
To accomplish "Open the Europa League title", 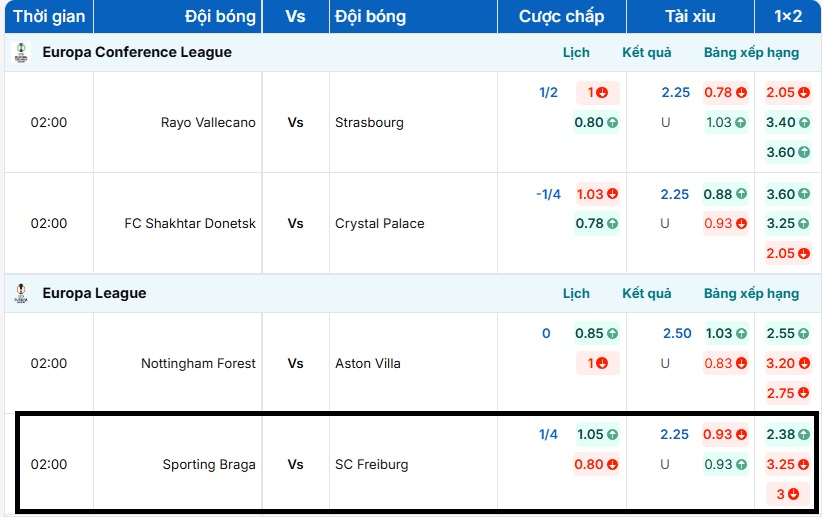I will click(x=94, y=294).
